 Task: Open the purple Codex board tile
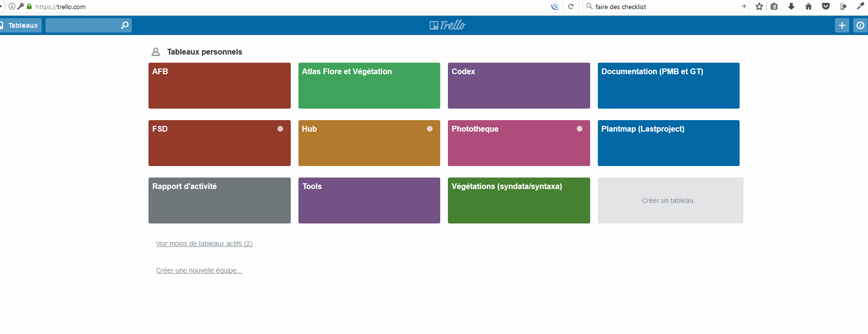click(x=519, y=86)
